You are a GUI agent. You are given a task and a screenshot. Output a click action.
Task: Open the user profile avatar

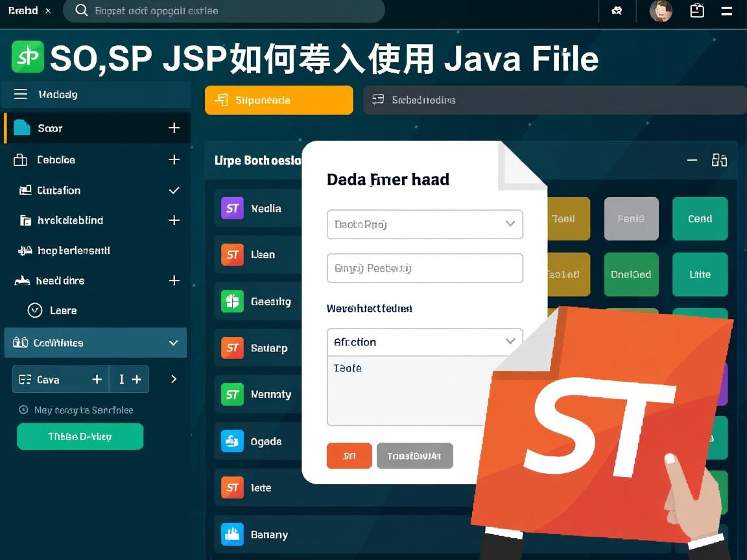point(661,11)
